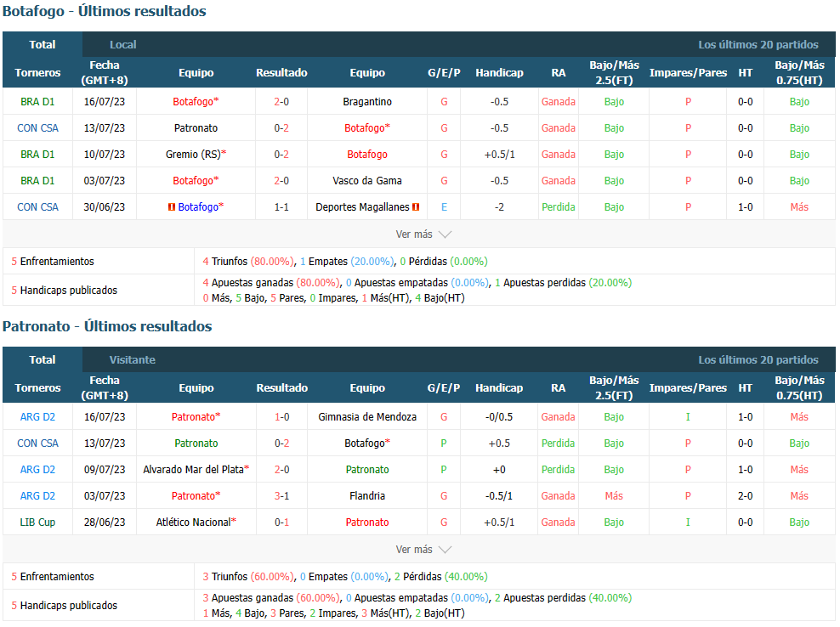The width and height of the screenshot is (840, 627).
Task: Click Impares/Pares header in Patronato table
Action: (688, 387)
